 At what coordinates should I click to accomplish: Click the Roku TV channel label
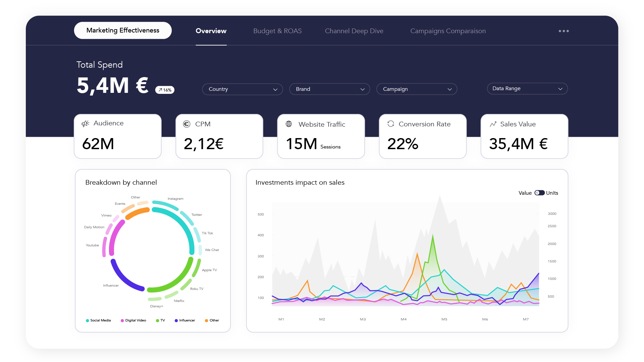pos(197,289)
